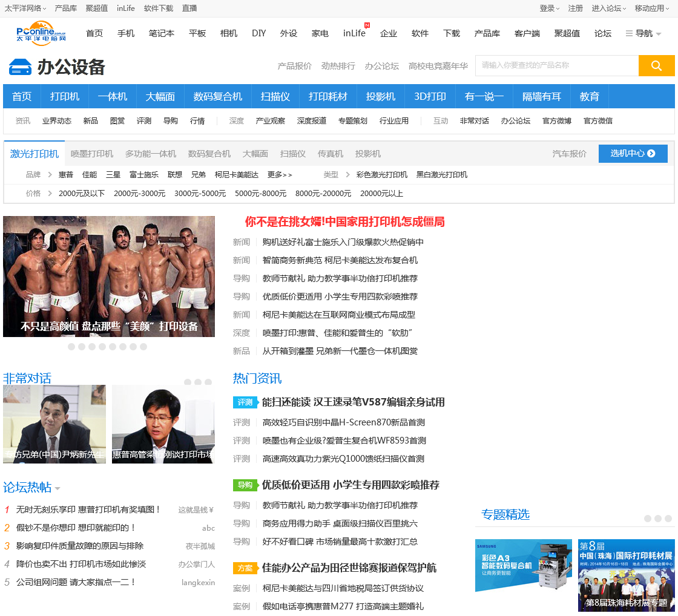
Task: Select first pagination dot in 非常对话
Action: 188,382
